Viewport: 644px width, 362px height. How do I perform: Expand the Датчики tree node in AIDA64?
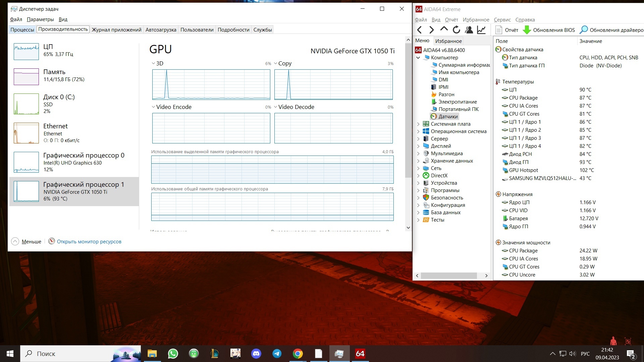point(448,116)
